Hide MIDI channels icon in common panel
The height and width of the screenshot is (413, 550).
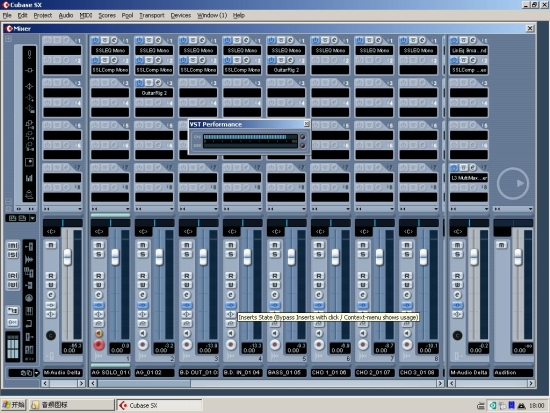(29, 298)
